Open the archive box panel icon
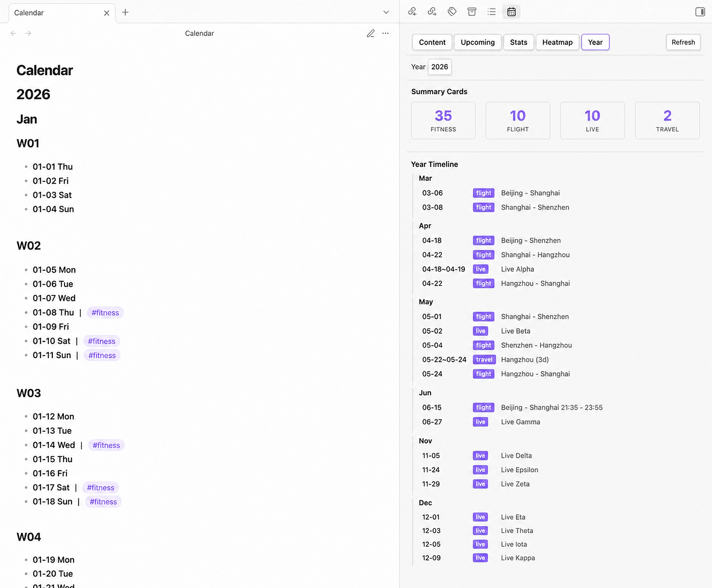 [472, 12]
